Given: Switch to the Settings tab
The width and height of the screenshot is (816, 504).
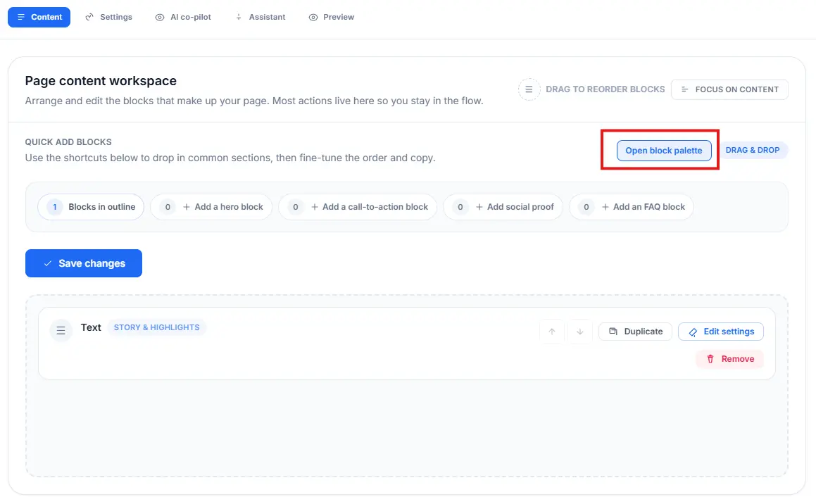Looking at the screenshot, I should [x=108, y=17].
